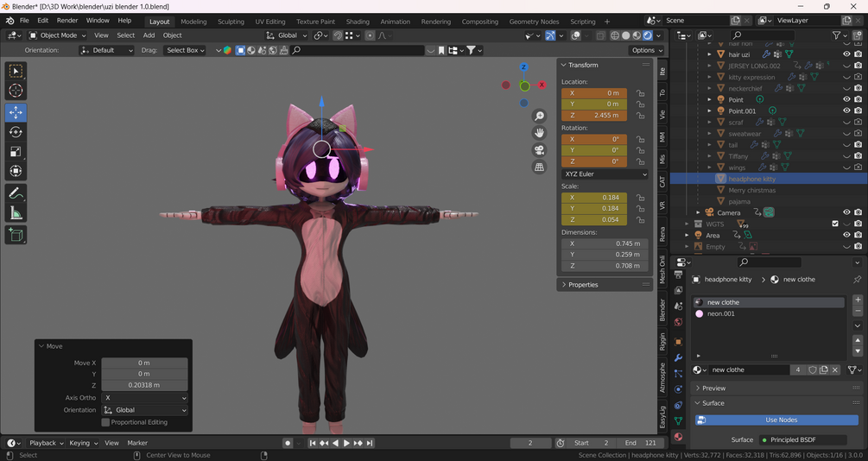Open the Add menu in viewport header
Image resolution: width=868 pixels, height=461 pixels.
click(149, 35)
